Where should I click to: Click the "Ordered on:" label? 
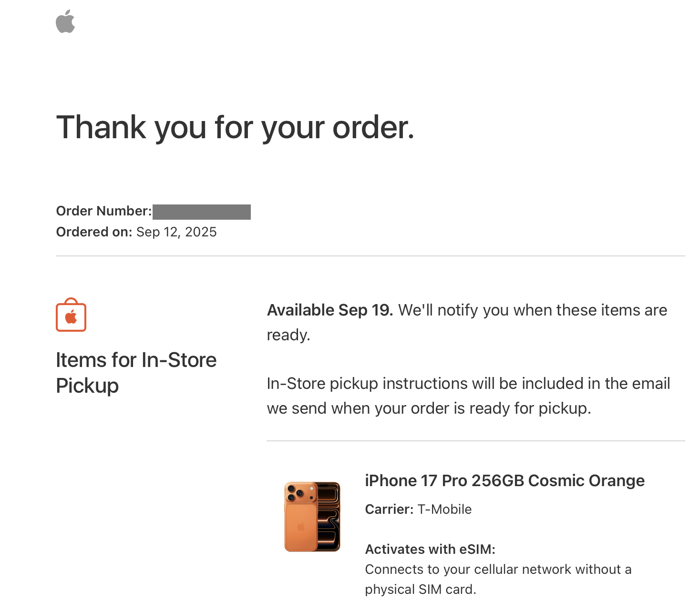click(x=94, y=232)
